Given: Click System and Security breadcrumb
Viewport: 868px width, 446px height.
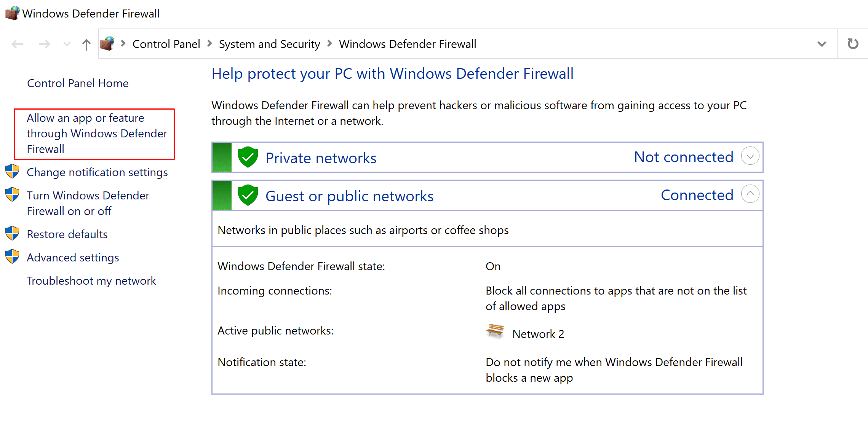Looking at the screenshot, I should tap(269, 44).
